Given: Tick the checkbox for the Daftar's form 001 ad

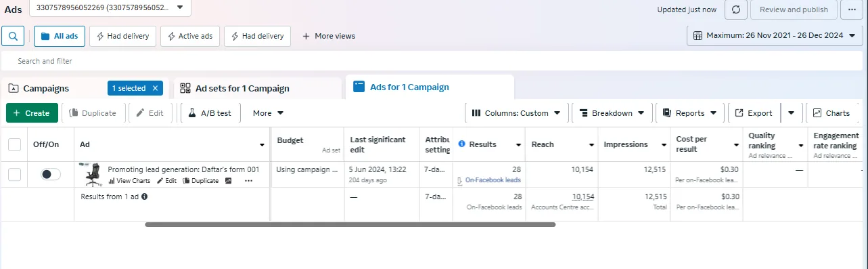Looking at the screenshot, I should (14, 174).
